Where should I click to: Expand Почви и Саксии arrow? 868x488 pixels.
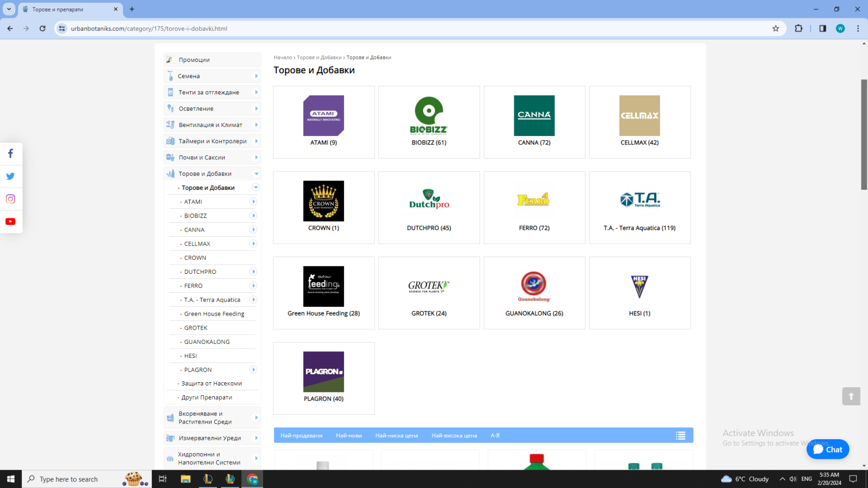256,157
